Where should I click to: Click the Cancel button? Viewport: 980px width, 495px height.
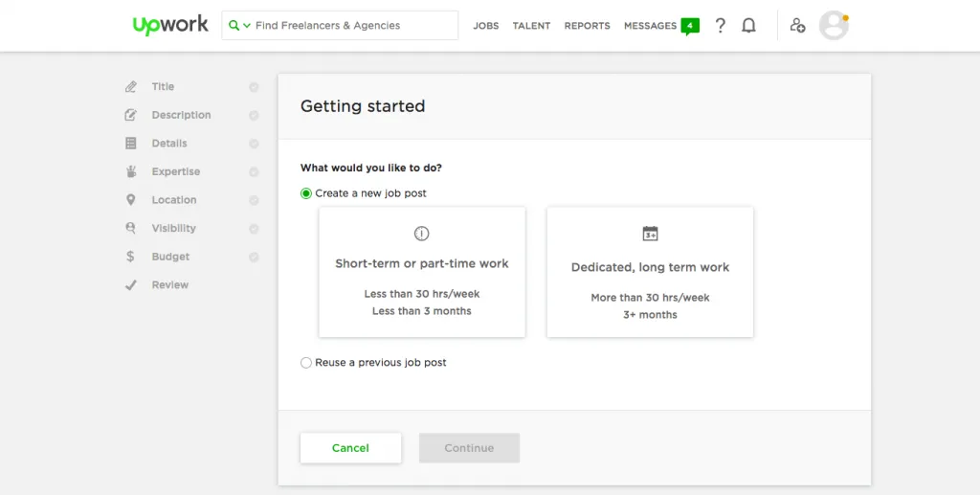(350, 448)
